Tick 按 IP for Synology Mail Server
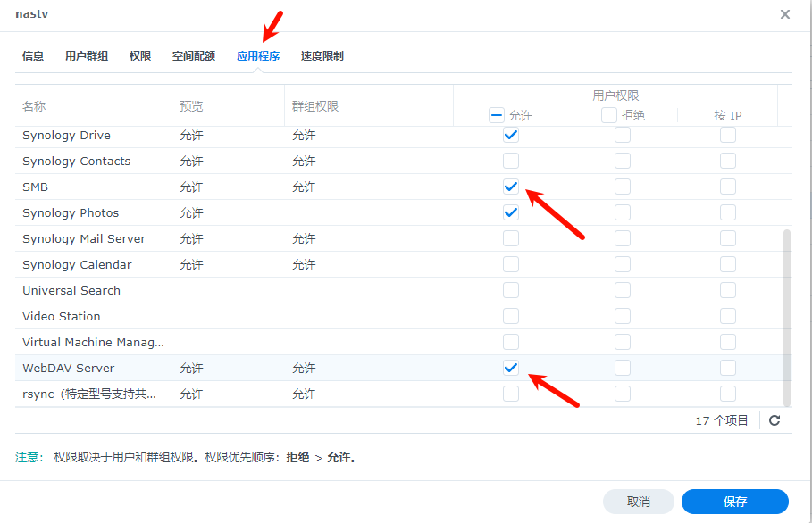This screenshot has height=523, width=812. point(728,238)
